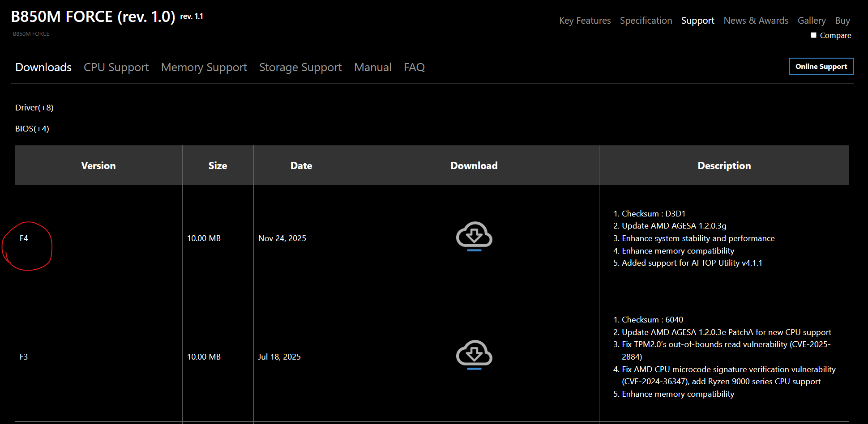This screenshot has width=868, height=424.
Task: Select the rev. 1.1 revision link
Action: (192, 16)
